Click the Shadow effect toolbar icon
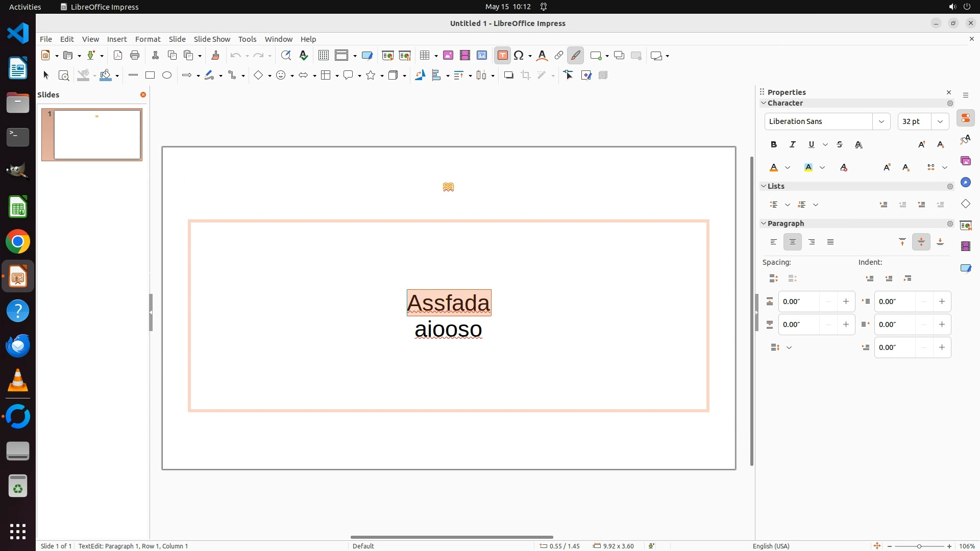Viewport: 980px width, 551px height. tap(508, 75)
